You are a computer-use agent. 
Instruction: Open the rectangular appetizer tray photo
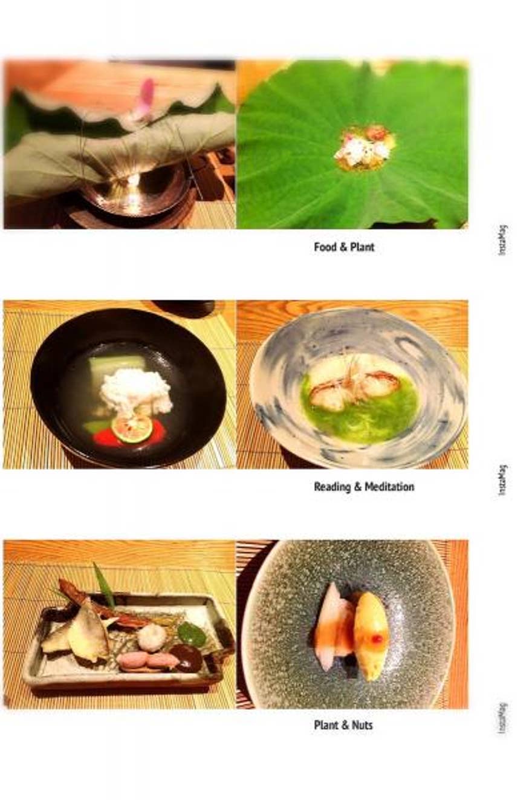[119, 624]
